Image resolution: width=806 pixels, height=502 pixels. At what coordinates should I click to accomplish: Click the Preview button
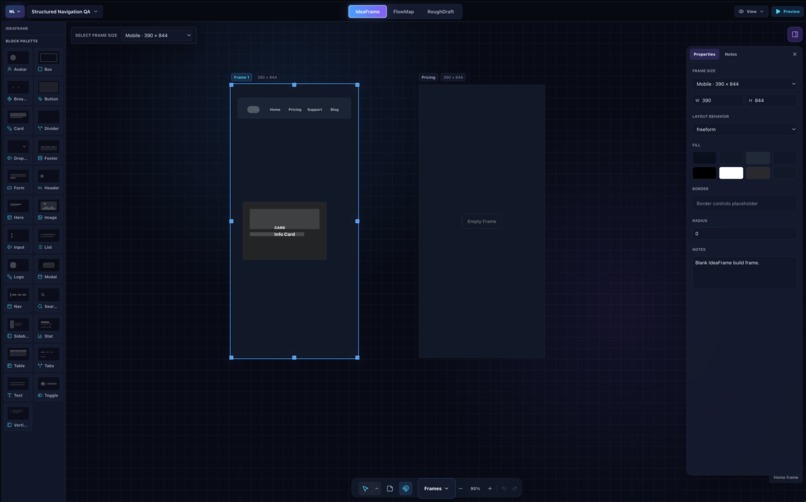pos(787,11)
